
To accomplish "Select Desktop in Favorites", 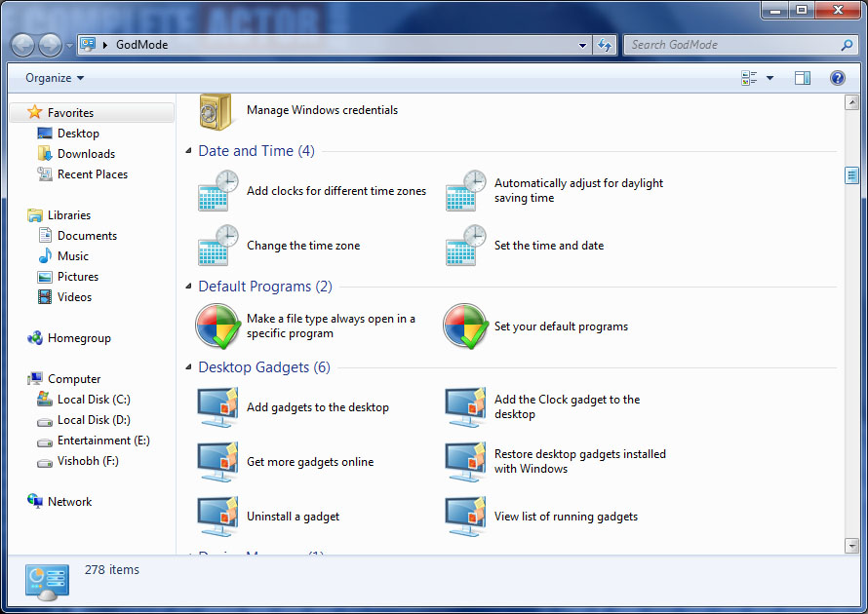I will tap(78, 134).
